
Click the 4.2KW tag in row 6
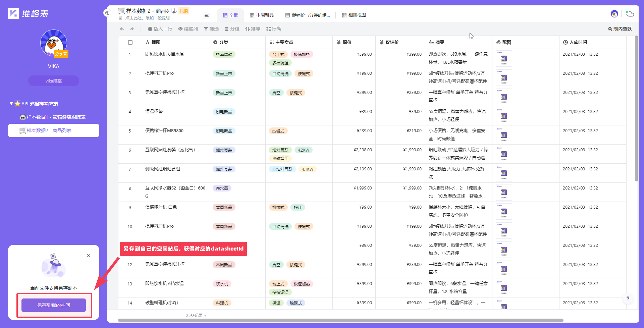click(x=304, y=150)
